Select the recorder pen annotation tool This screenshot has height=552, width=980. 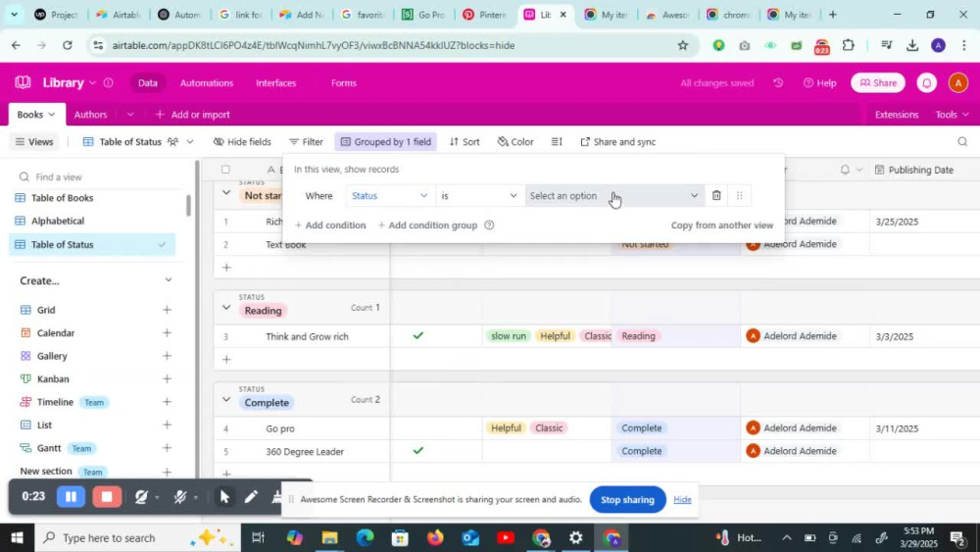click(251, 497)
